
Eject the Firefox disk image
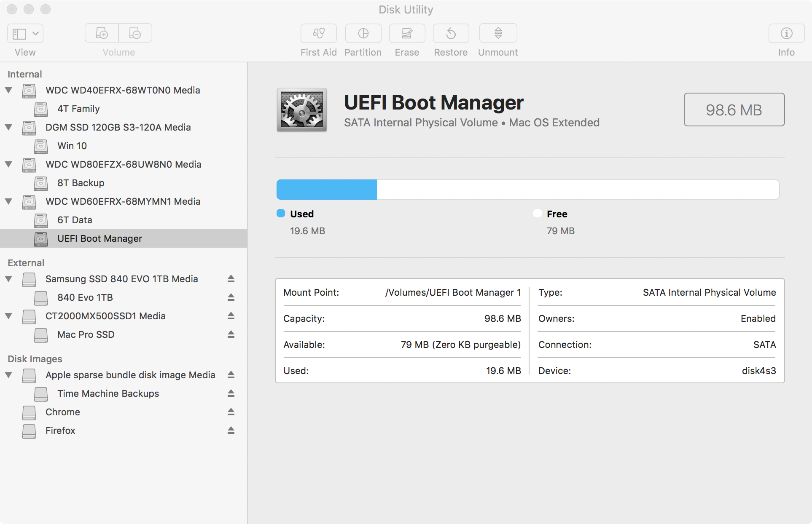(231, 430)
